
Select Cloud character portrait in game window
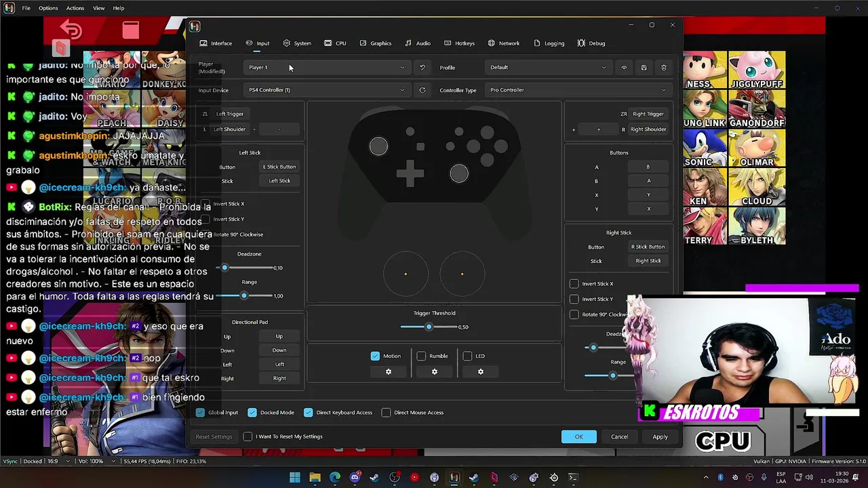click(757, 186)
